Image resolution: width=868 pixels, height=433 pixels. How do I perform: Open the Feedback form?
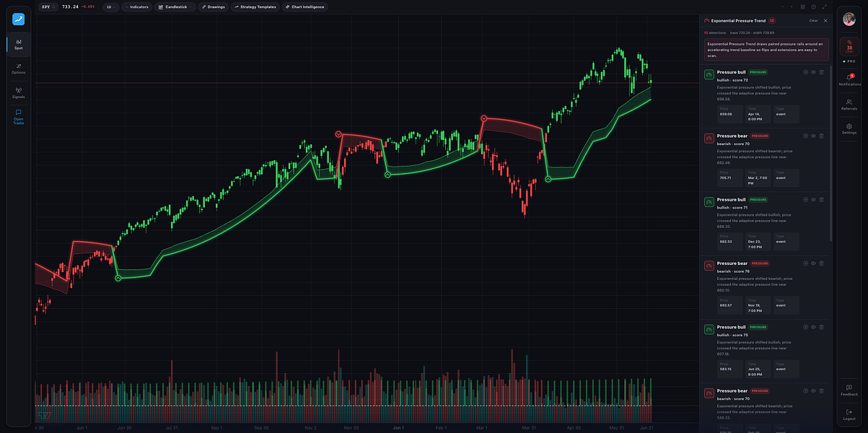coord(849,390)
